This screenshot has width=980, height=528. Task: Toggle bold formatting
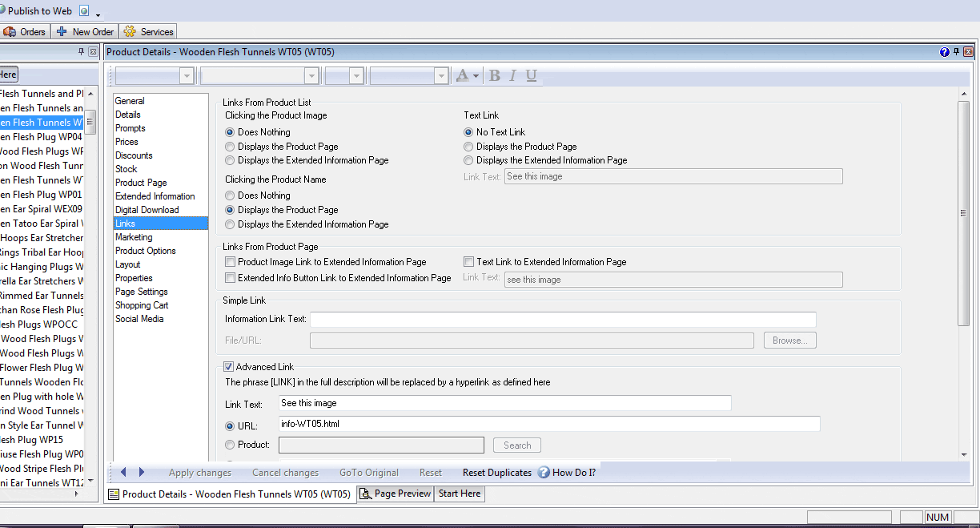495,75
